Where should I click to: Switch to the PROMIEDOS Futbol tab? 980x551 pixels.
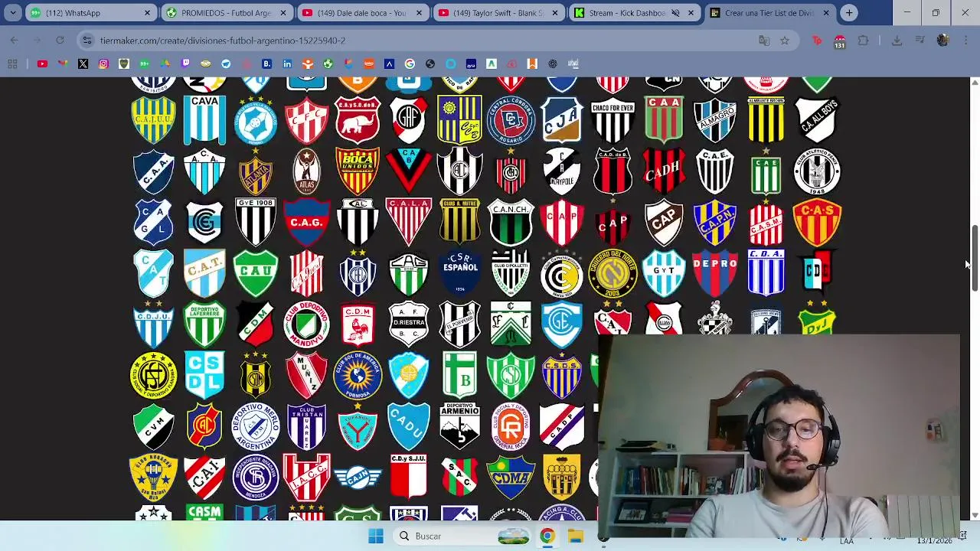226,13
